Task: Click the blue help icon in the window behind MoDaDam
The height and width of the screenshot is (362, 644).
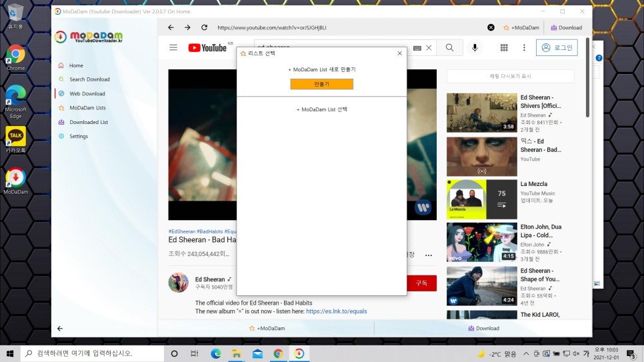Action: [x=599, y=58]
